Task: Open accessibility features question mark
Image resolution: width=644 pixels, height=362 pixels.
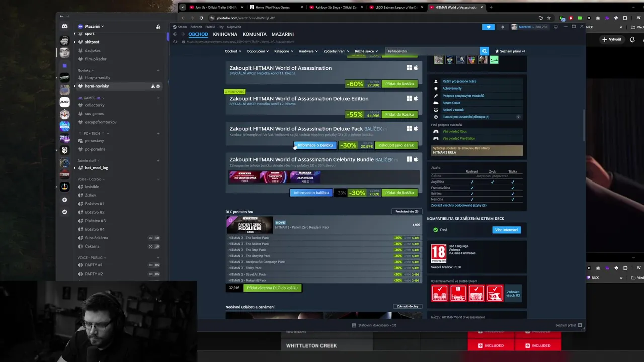Action: [518, 117]
